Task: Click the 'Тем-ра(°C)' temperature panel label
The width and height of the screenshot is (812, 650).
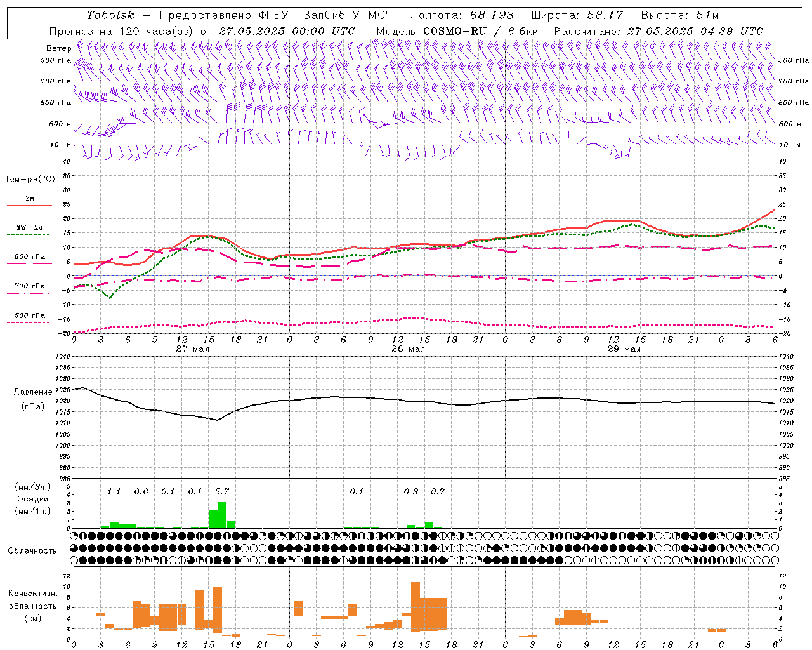Action: [x=30, y=180]
